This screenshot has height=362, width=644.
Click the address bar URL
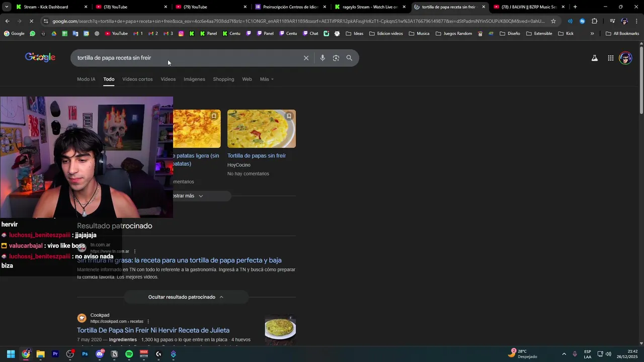[298, 21]
